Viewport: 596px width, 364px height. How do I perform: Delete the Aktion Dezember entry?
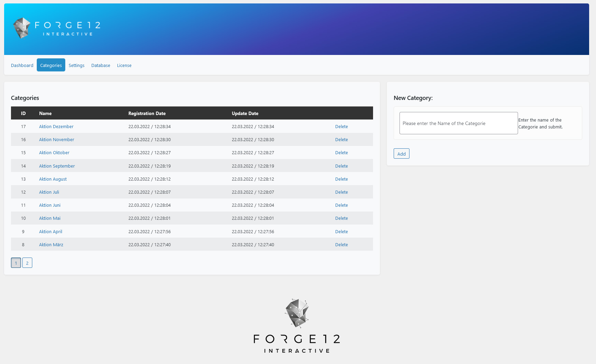click(341, 126)
